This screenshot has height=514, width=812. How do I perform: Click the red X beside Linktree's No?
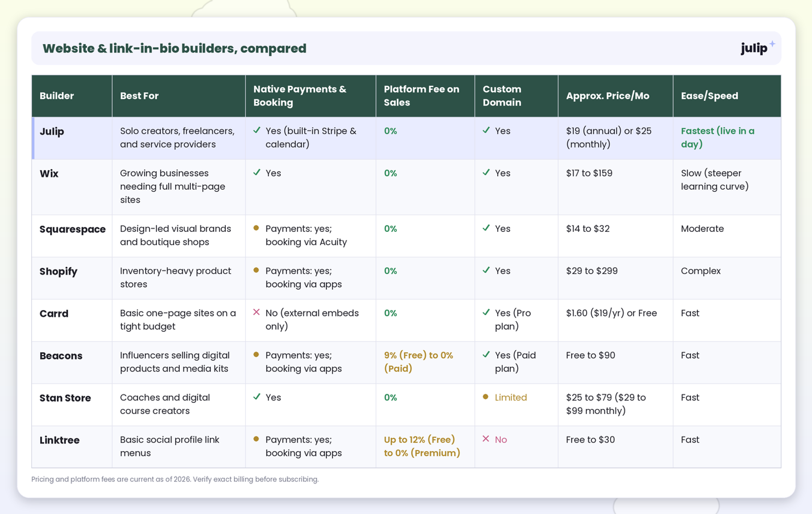click(x=486, y=439)
